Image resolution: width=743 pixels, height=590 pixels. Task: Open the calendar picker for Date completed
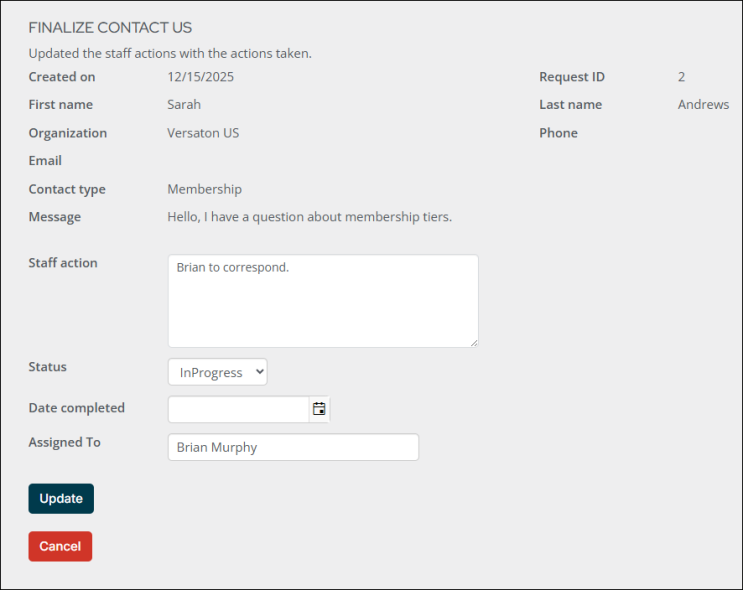tap(319, 409)
